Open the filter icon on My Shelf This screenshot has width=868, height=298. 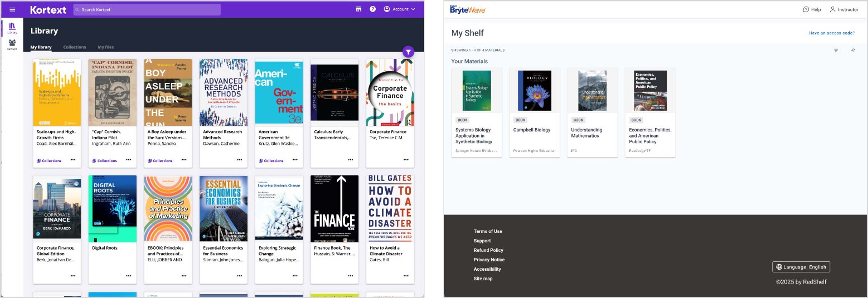coord(836,50)
